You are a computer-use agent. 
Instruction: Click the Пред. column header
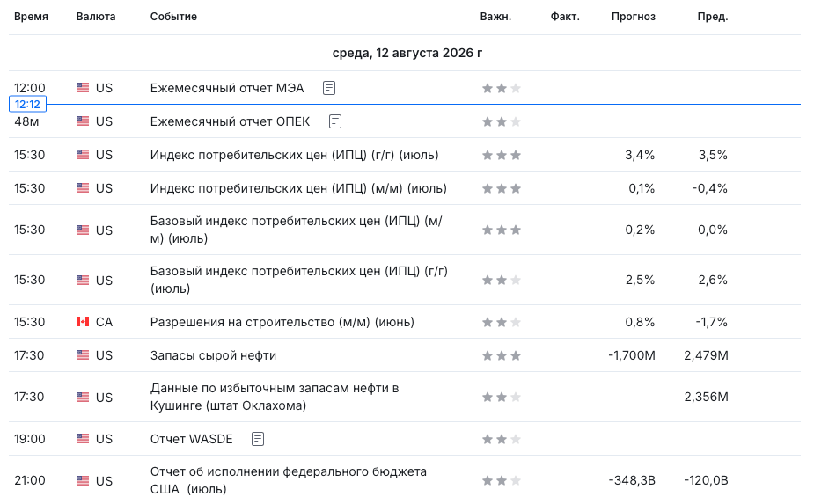(x=713, y=17)
